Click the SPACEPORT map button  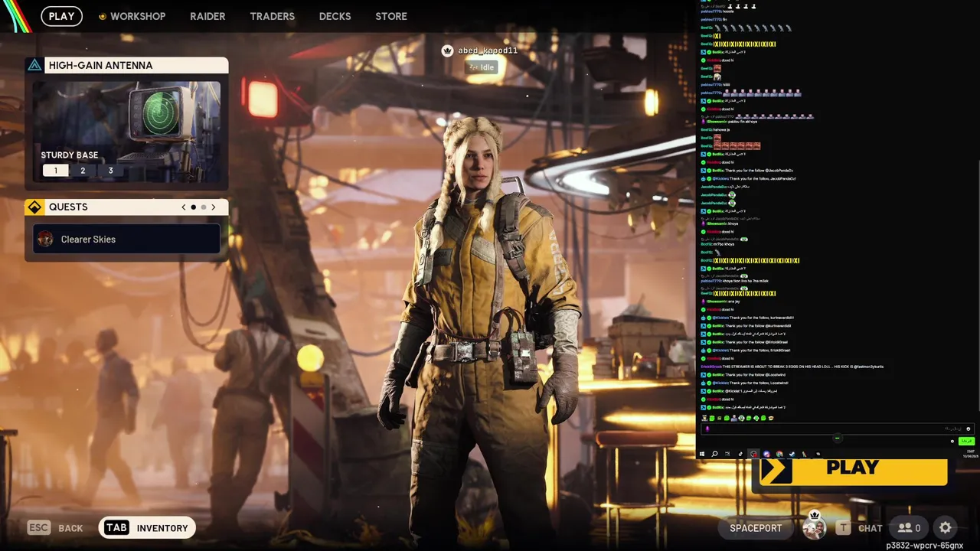tap(756, 528)
